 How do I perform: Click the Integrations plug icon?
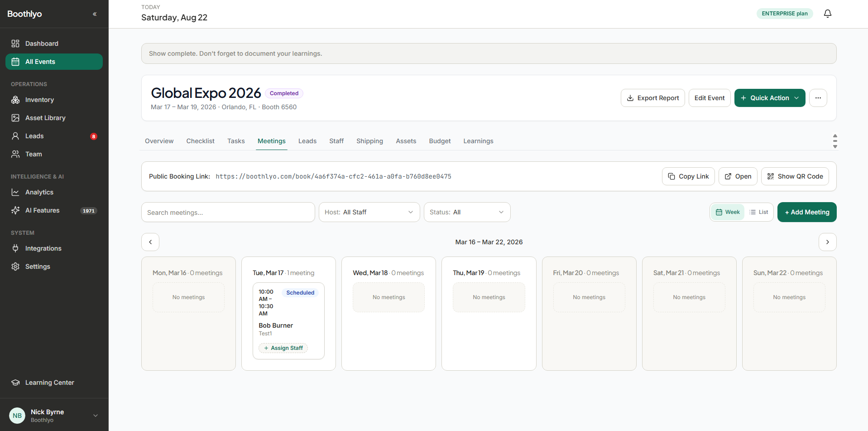tap(15, 248)
